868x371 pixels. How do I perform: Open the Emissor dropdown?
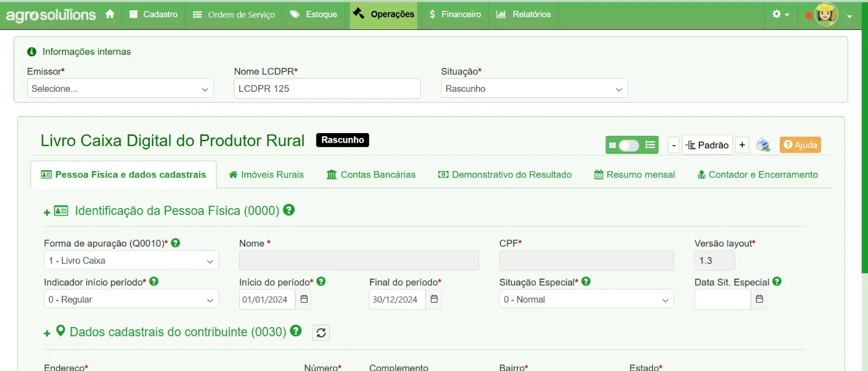point(120,89)
